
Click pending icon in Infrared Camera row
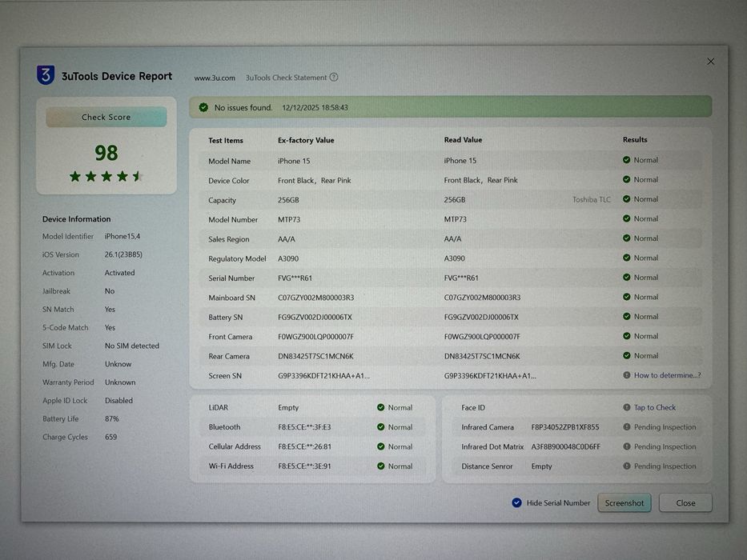pos(626,426)
